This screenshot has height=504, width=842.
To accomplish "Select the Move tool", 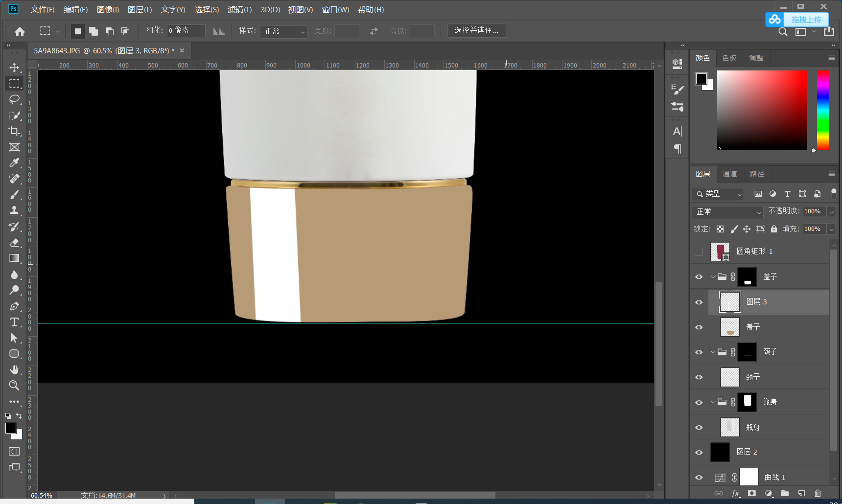I will coord(14,68).
